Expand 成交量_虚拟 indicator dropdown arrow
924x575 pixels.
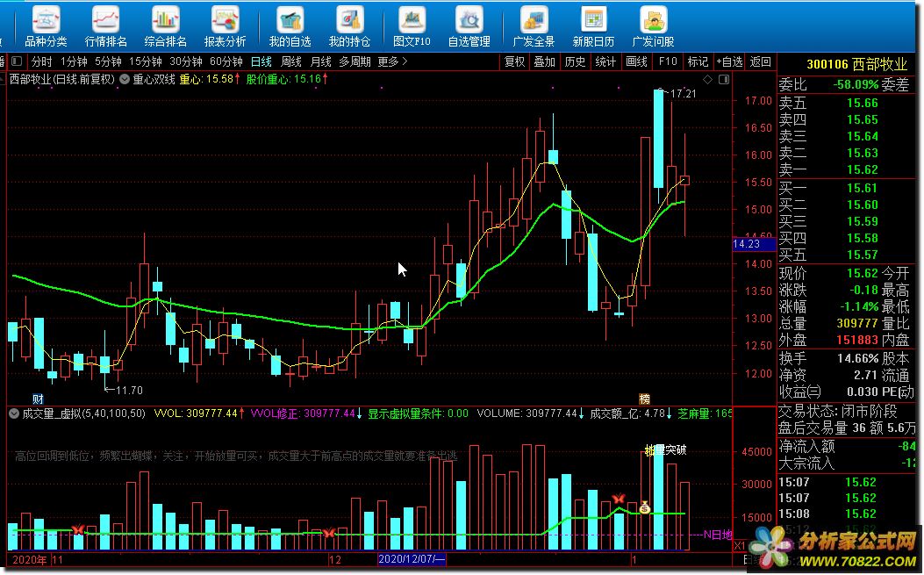[13, 413]
